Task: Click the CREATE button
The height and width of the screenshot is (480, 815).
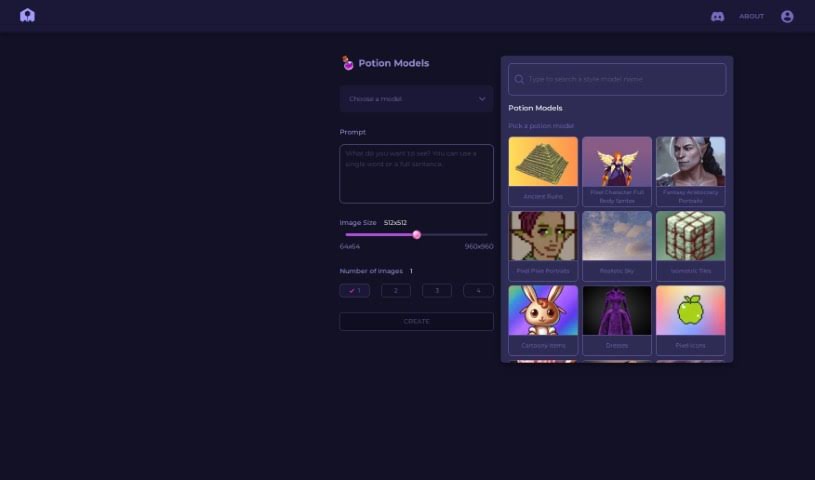Action: coord(416,321)
